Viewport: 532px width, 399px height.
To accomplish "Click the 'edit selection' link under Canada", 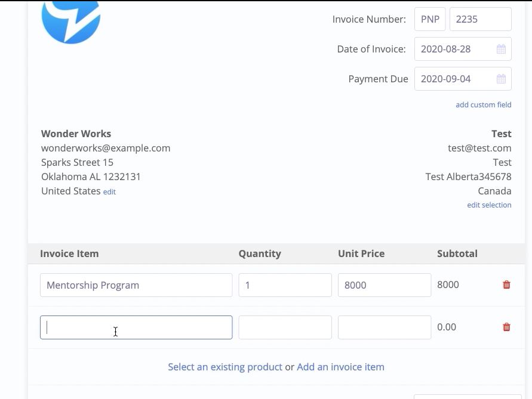I will pos(489,205).
